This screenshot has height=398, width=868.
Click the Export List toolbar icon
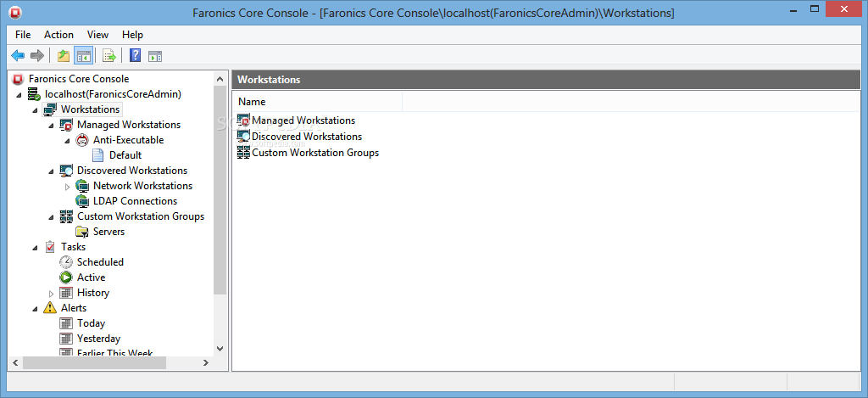[109, 55]
